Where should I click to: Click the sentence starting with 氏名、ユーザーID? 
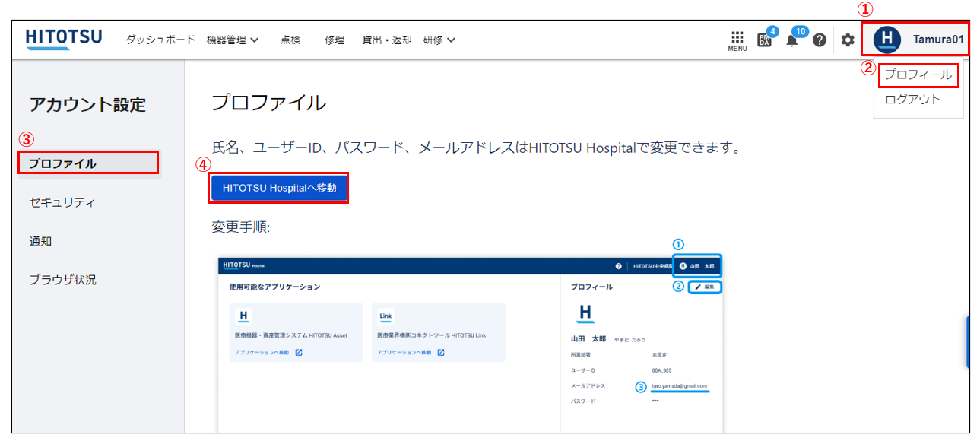tap(476, 148)
